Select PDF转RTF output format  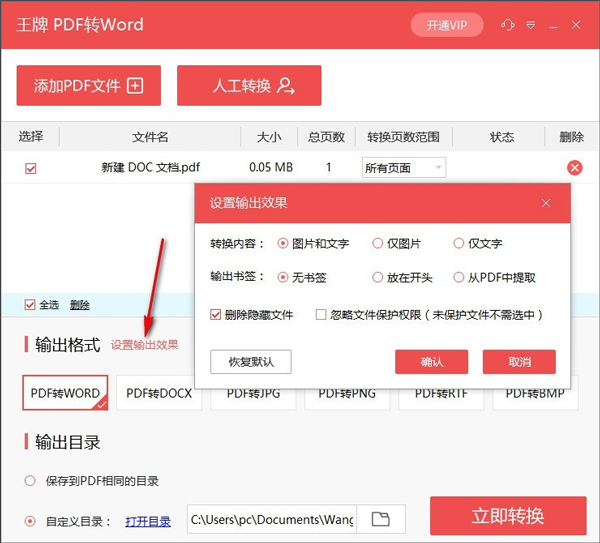441,399
